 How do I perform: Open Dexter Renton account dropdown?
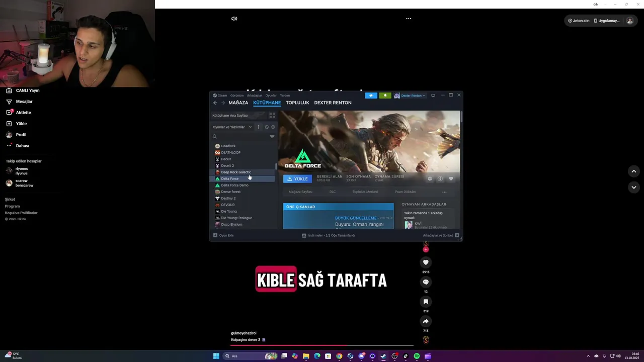tap(410, 96)
